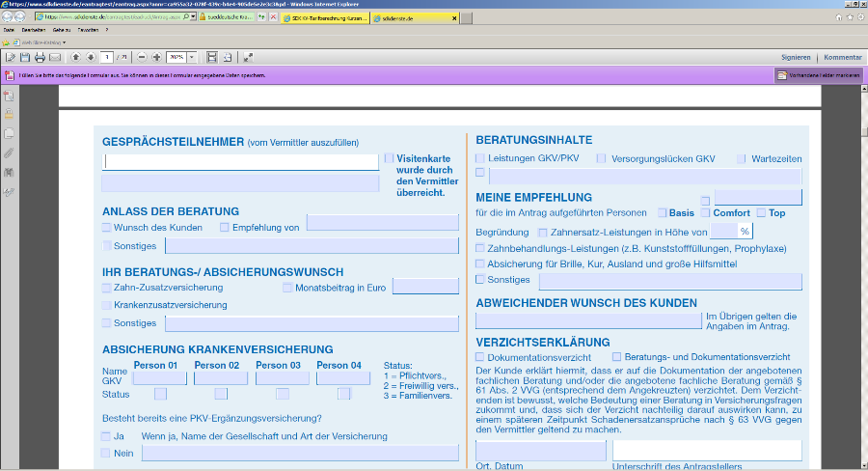Open signatures panel in sidebar
The width and height of the screenshot is (868, 471).
pyautogui.click(x=9, y=192)
